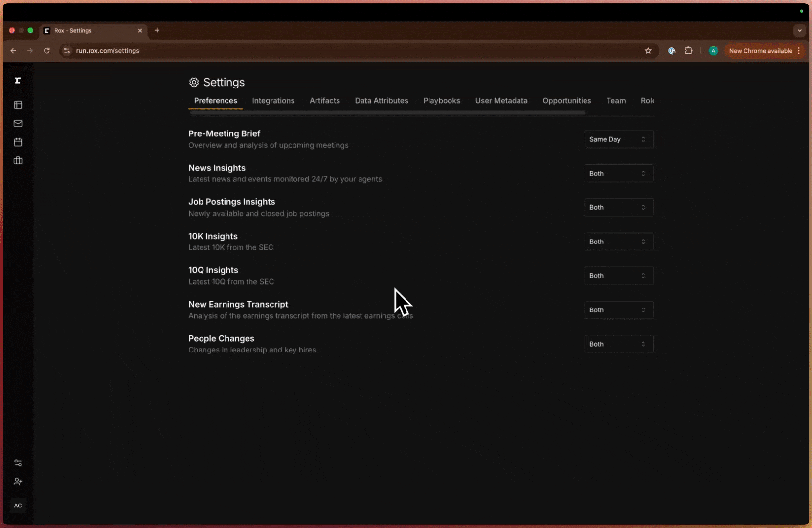Open the table view sidebar icon
Viewport: 812px width, 528px height.
[x=18, y=105]
